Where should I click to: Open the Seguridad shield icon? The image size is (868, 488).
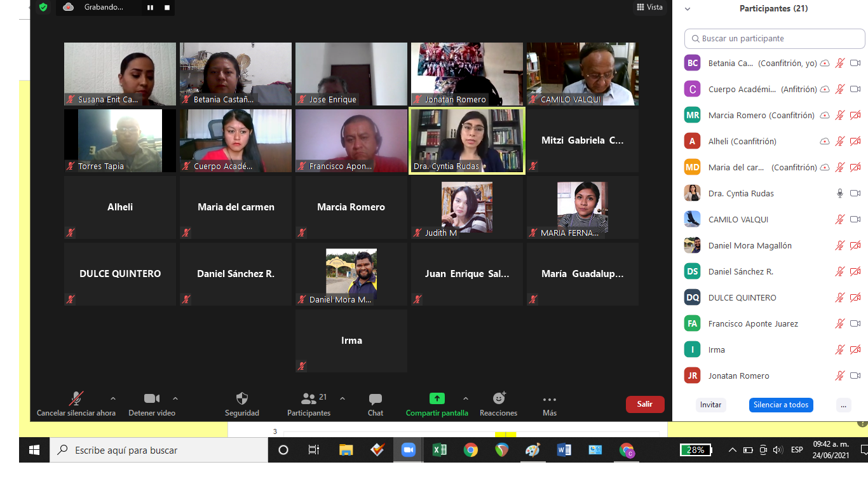(242, 399)
